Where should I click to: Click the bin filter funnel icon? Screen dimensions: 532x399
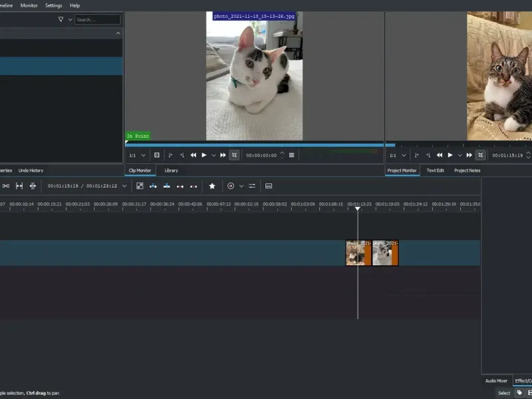pos(61,20)
